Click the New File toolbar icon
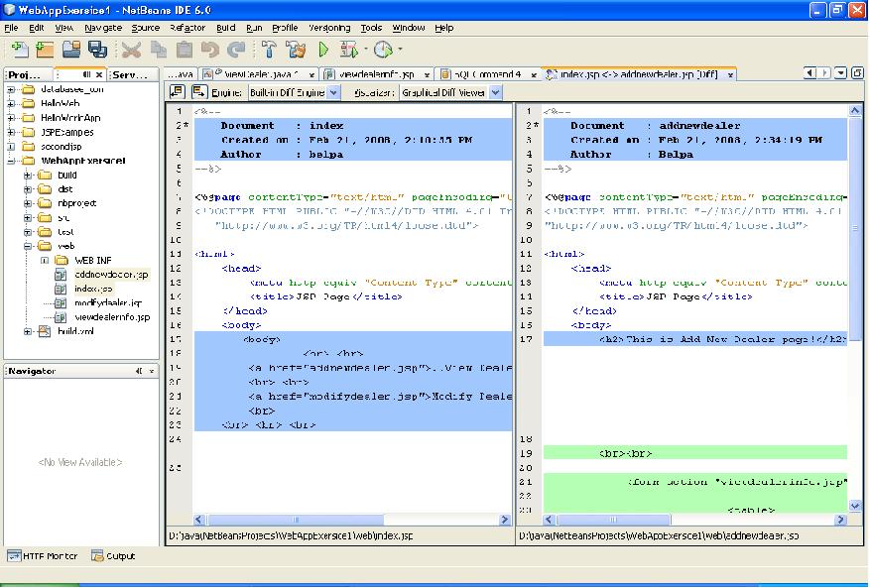Screen dimensions: 870x588 pyautogui.click(x=20, y=50)
